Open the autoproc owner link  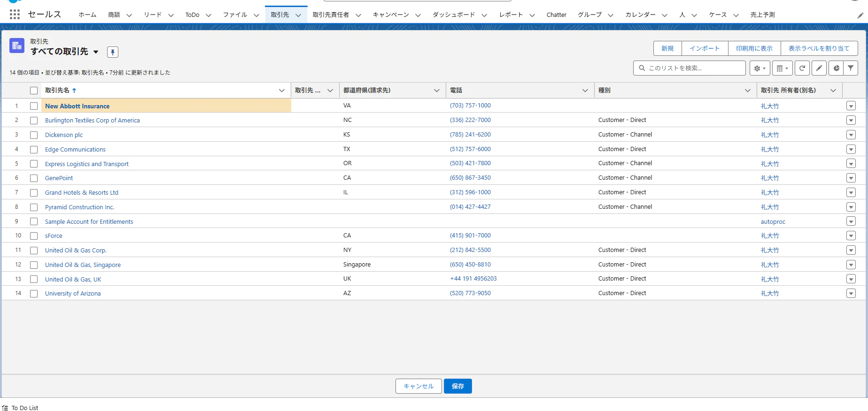coord(773,222)
